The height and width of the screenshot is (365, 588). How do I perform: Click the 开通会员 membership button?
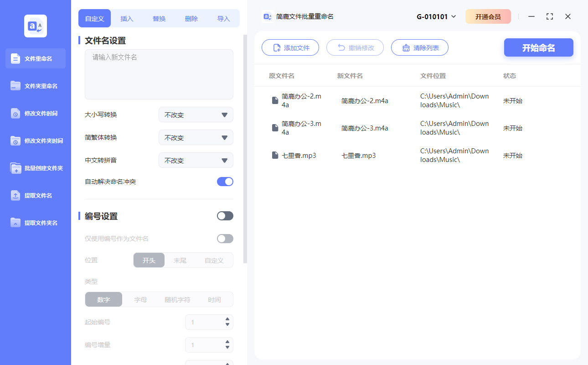coord(488,16)
